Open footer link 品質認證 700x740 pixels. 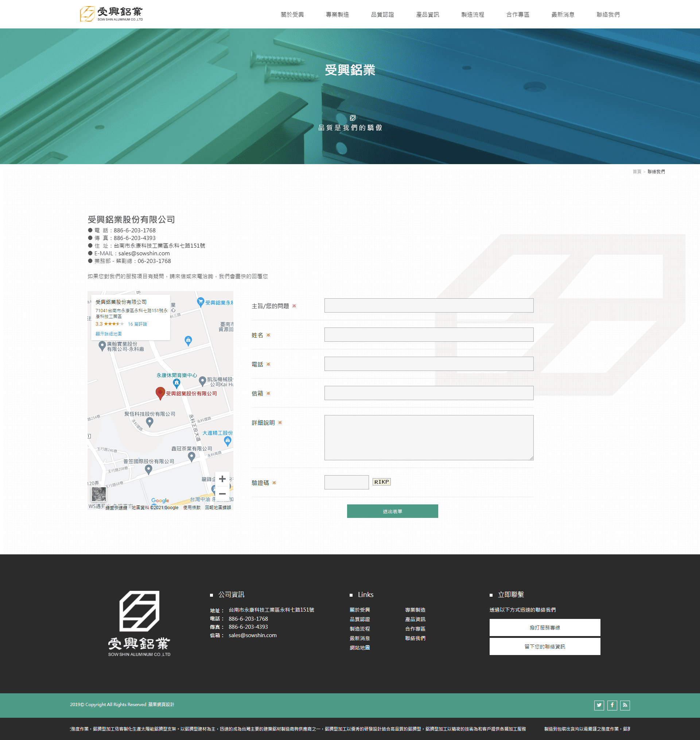click(x=360, y=619)
